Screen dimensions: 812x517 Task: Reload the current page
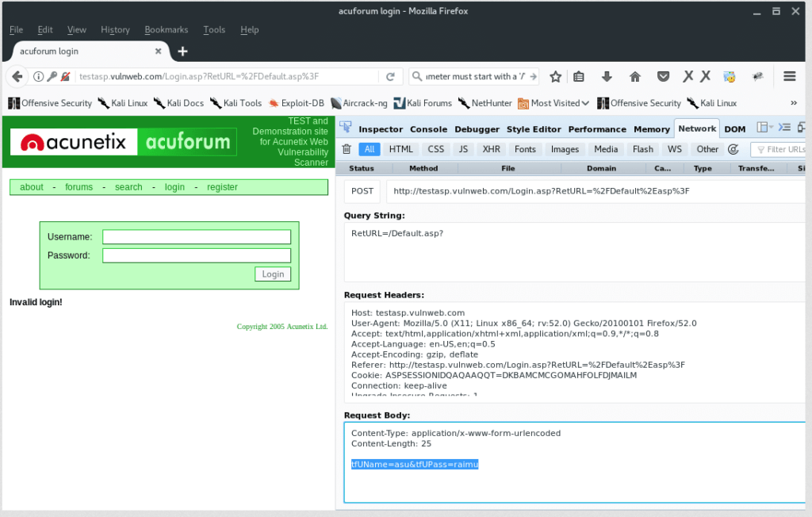coord(390,77)
